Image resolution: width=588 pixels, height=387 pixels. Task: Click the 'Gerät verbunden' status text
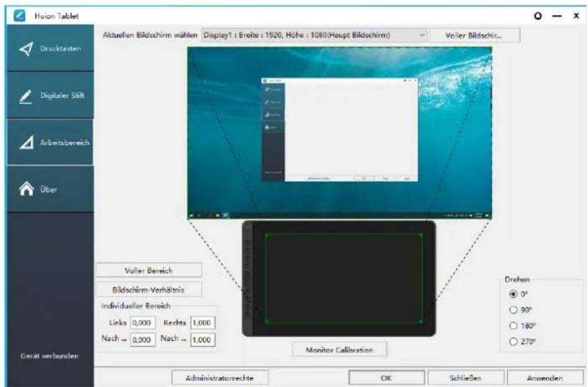click(x=49, y=356)
